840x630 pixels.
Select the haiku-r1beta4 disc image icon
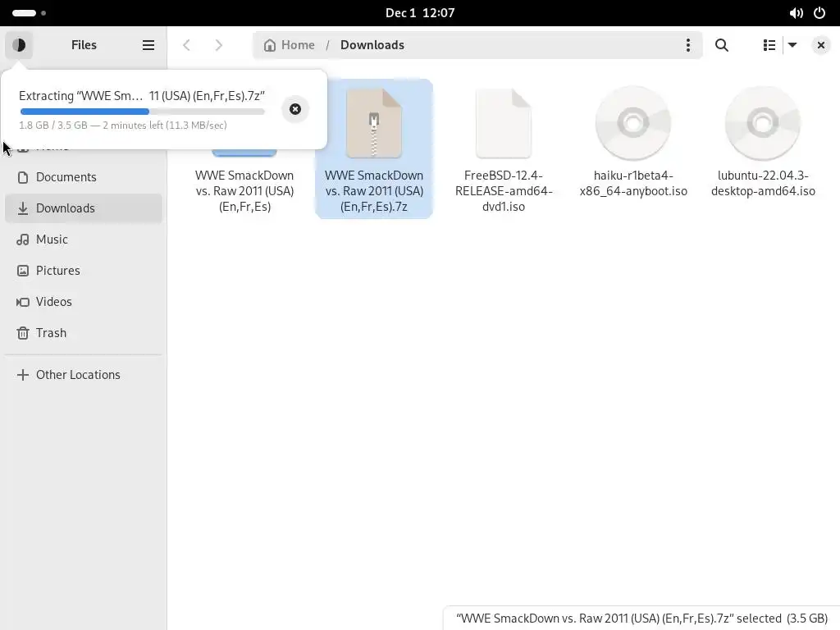tap(633, 123)
